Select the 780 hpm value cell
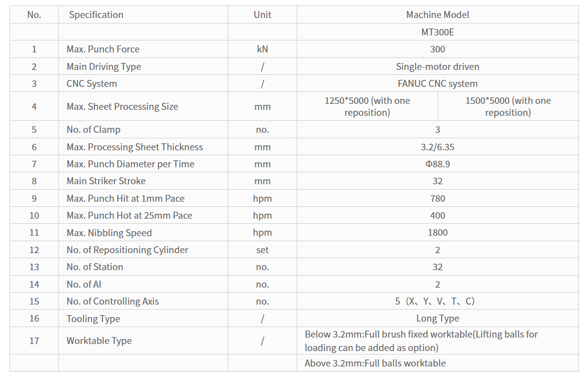The height and width of the screenshot is (372, 588). (x=438, y=198)
